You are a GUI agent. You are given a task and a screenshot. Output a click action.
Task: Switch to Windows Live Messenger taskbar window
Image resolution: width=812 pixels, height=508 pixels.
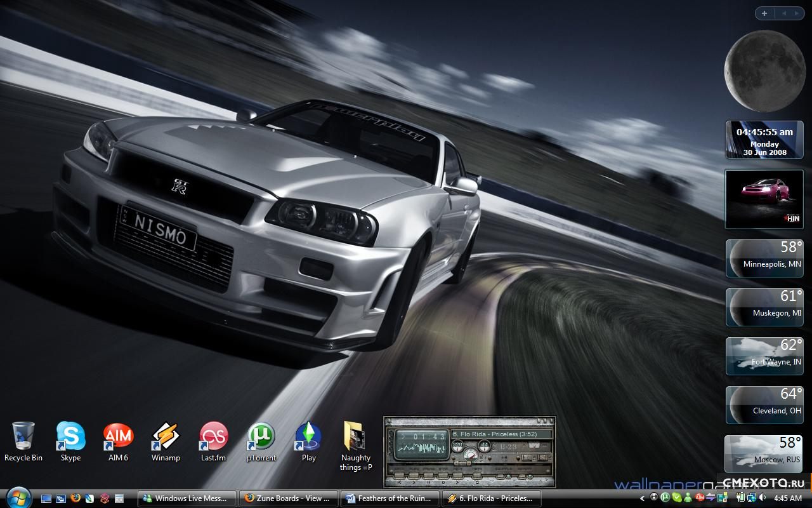(x=187, y=498)
